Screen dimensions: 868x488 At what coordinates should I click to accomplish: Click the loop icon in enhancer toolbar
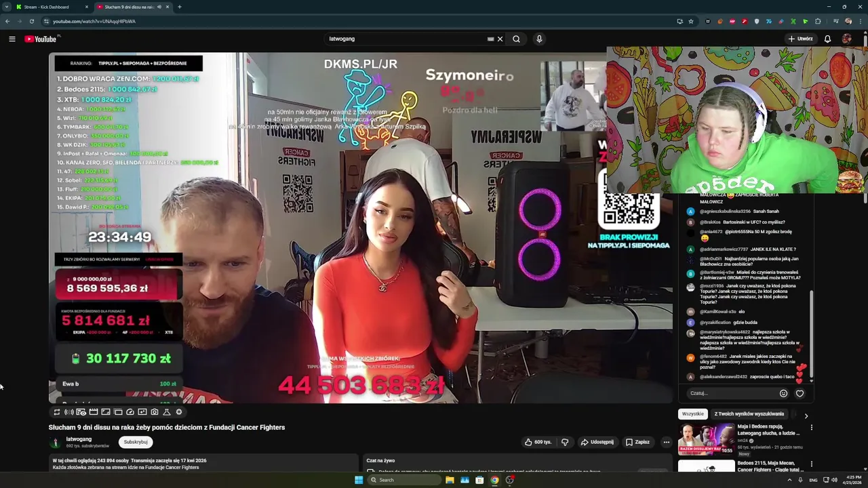57,411
